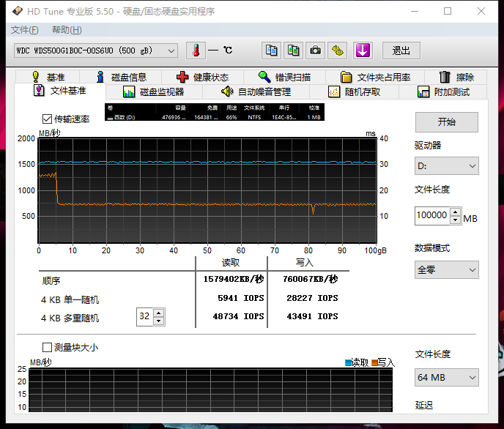Click the 延迟 label

pos(424,406)
